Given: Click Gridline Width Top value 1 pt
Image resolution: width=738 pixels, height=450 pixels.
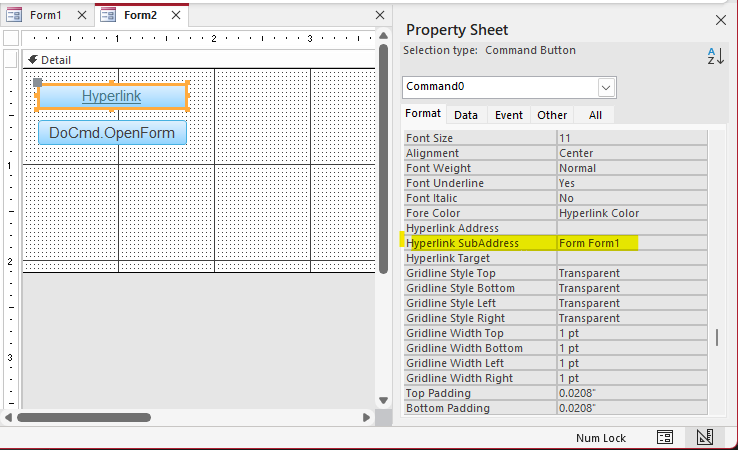Looking at the screenshot, I should (x=632, y=333).
